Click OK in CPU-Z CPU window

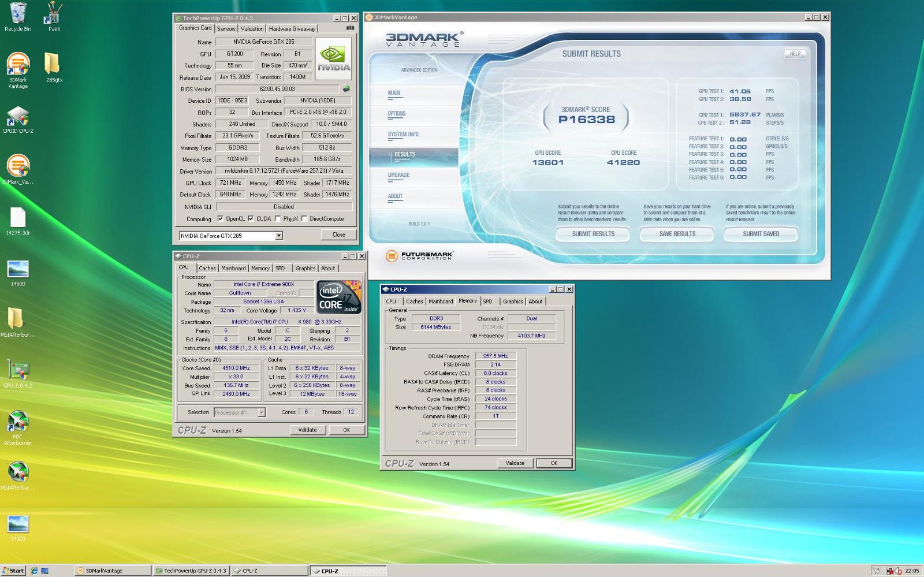pos(346,430)
